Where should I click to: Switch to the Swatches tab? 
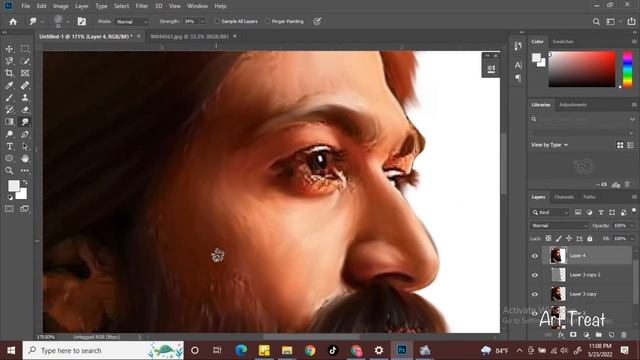point(562,42)
